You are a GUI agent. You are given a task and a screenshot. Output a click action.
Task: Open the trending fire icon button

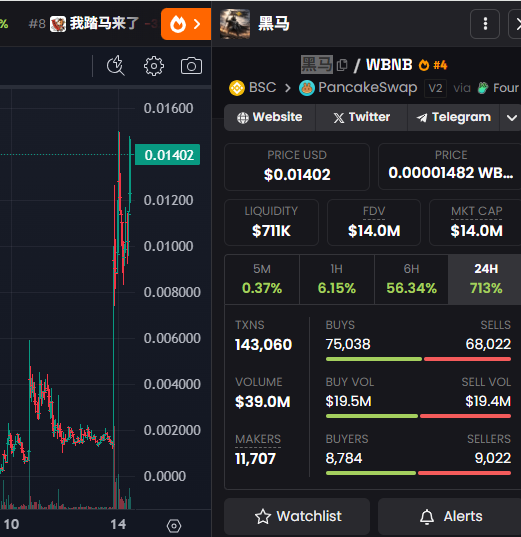pyautogui.click(x=186, y=24)
